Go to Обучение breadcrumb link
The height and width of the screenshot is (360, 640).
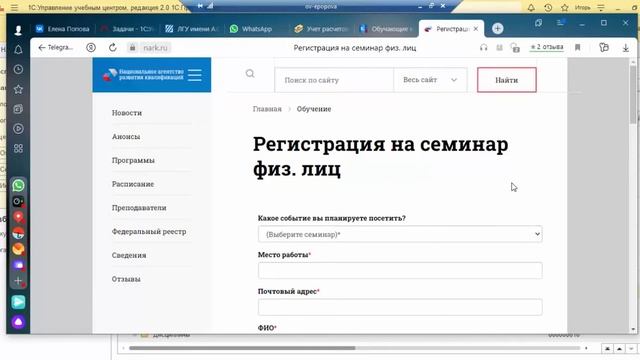coord(313,109)
